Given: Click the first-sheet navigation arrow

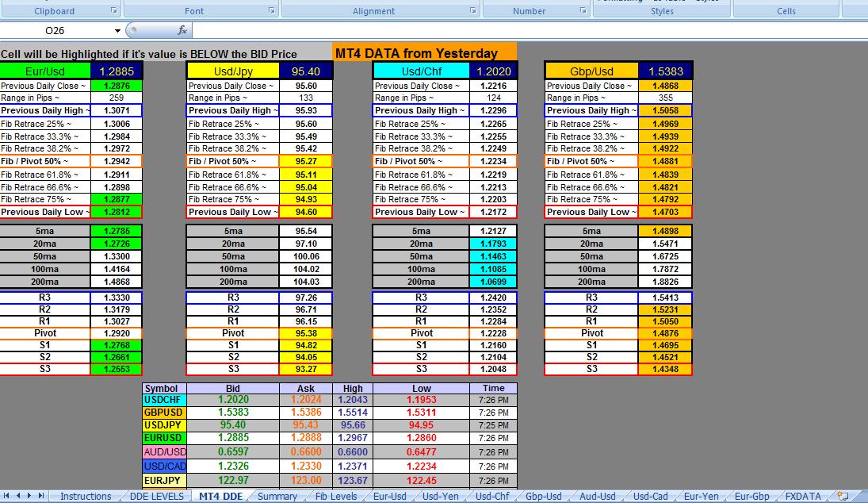Looking at the screenshot, I should click(6, 496).
